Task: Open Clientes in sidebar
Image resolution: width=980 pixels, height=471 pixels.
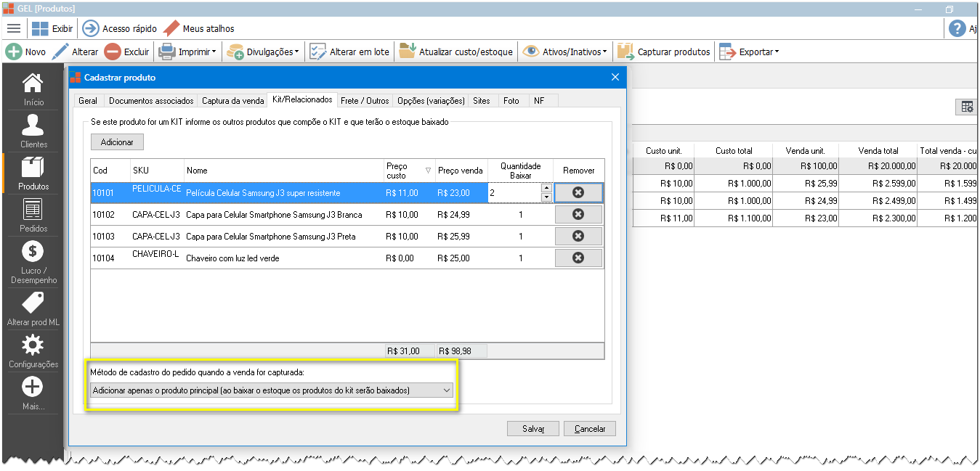Action: pos(33,131)
